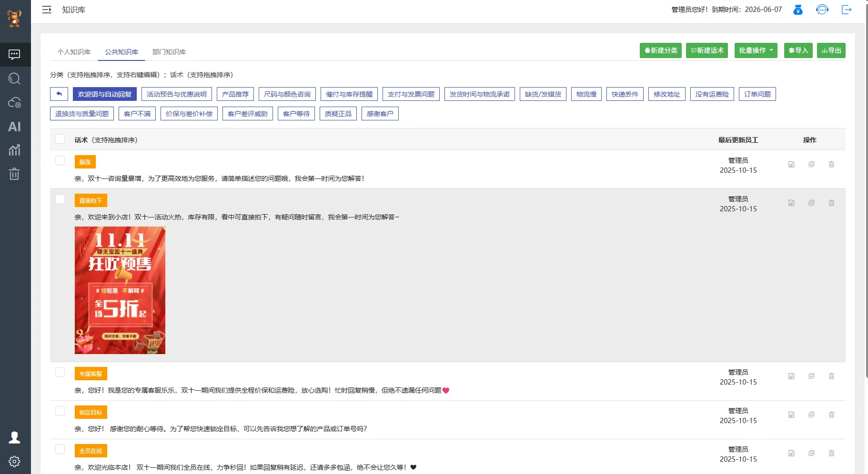
Task: Delete the 全员在线 script entry
Action: [x=831, y=453]
